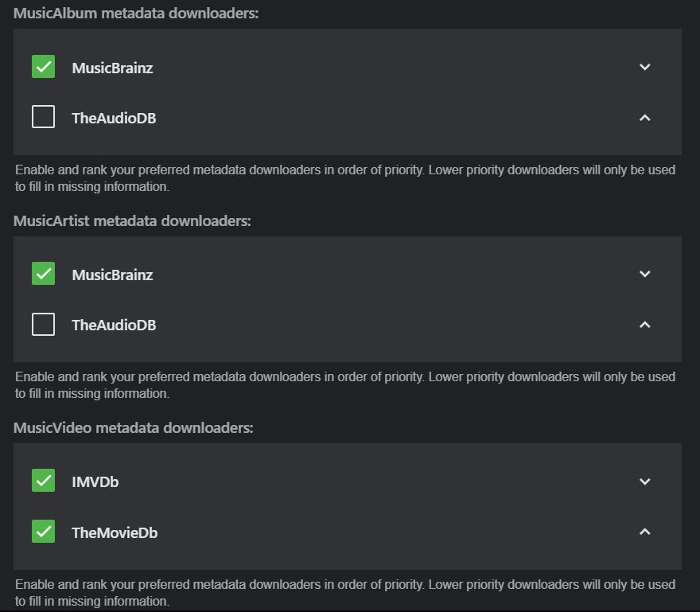Click the IMVDb label text
This screenshot has width=700, height=612.
(95, 482)
